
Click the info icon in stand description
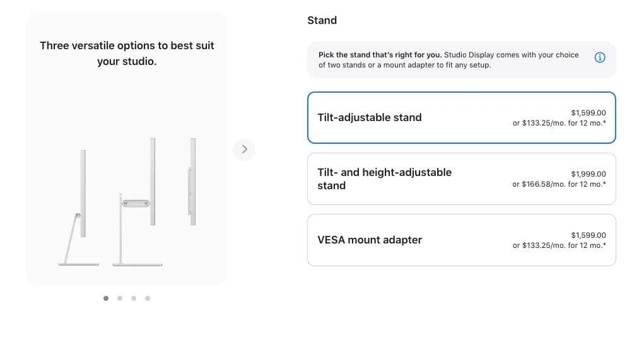(600, 57)
